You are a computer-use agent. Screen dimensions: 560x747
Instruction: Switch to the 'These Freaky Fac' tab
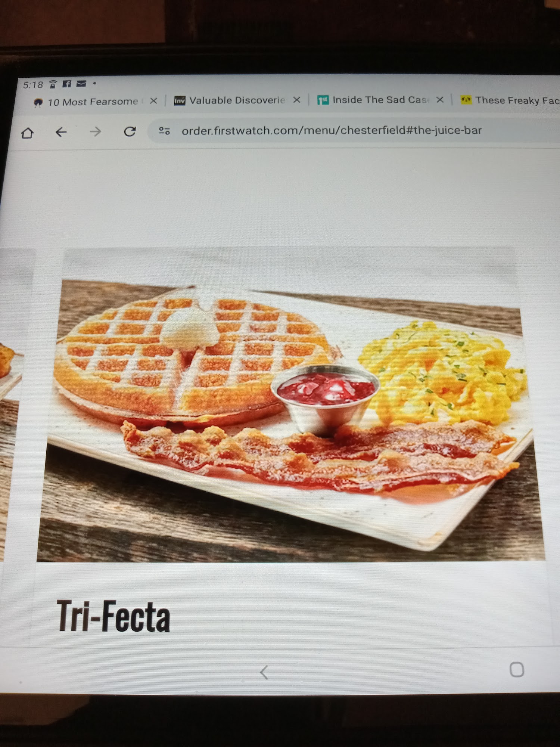pyautogui.click(x=510, y=100)
